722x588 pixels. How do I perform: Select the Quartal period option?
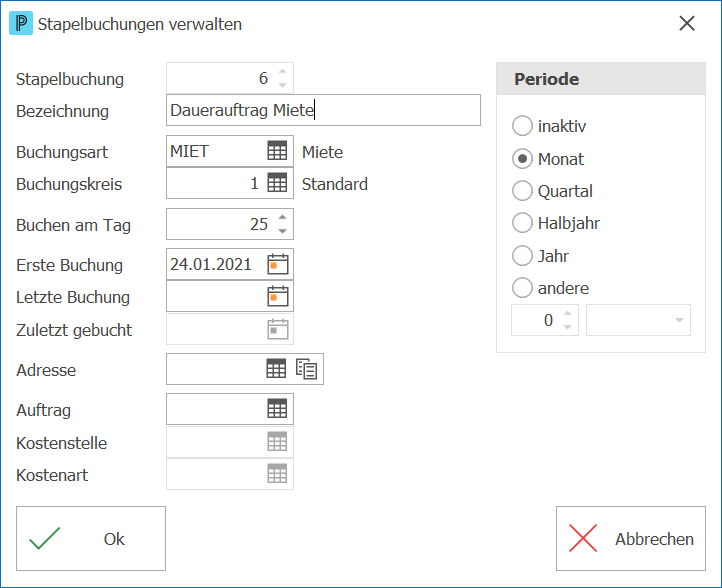point(522,191)
